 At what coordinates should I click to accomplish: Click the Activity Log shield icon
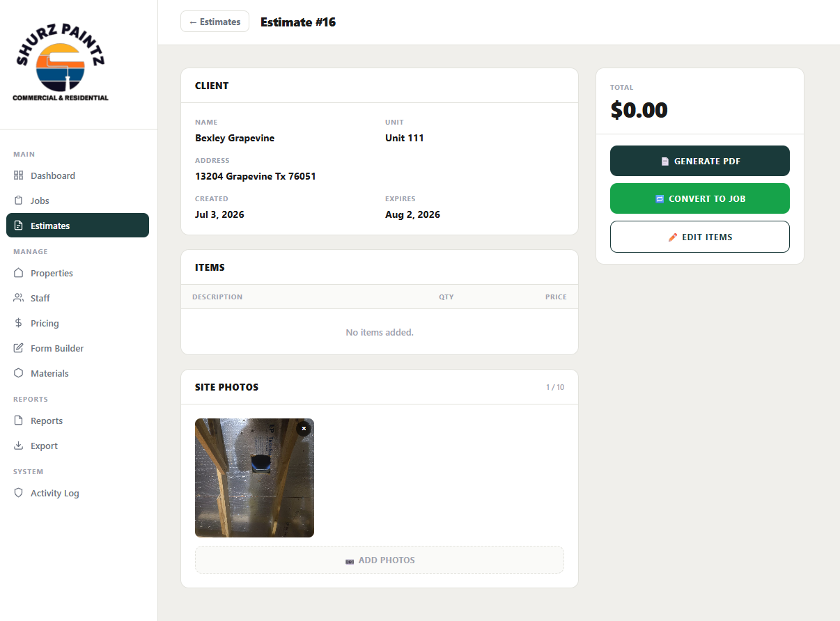coord(19,493)
